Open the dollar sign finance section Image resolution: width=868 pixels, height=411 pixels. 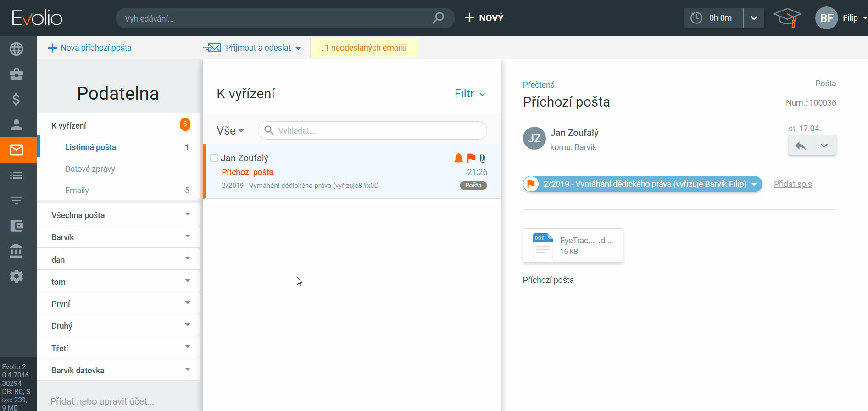17,100
